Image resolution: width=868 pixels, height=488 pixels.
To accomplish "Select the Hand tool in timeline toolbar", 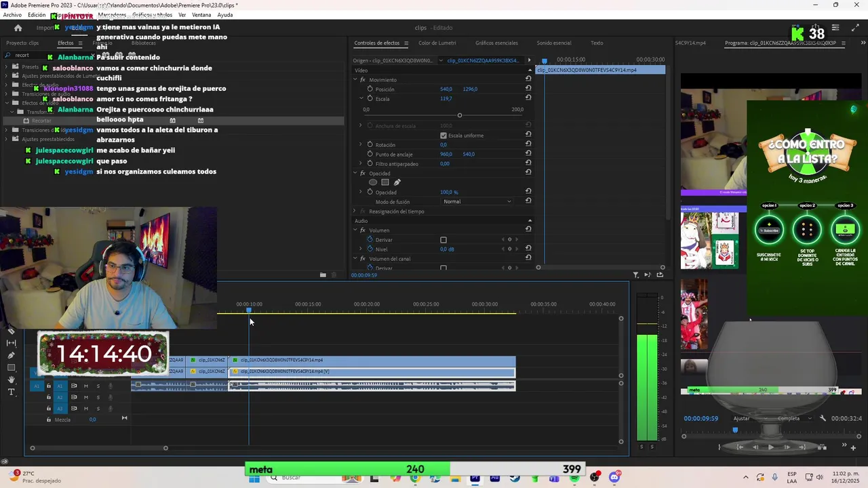I will coord(11,380).
